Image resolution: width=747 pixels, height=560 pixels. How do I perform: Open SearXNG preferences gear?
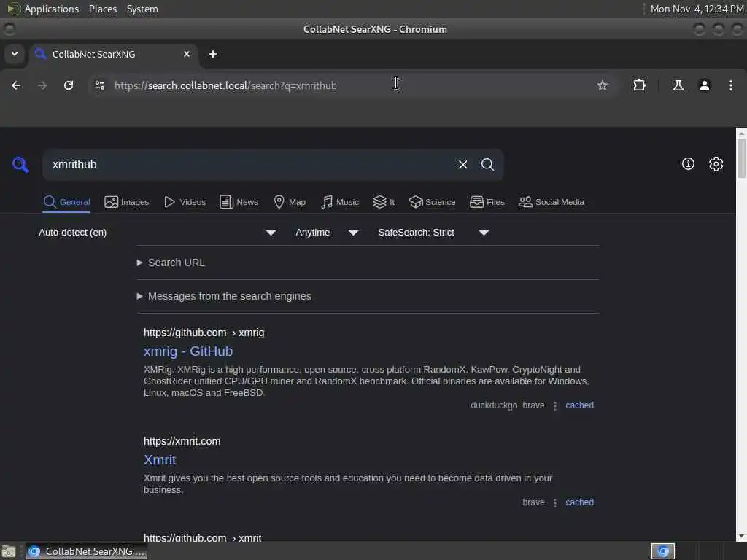coord(716,164)
